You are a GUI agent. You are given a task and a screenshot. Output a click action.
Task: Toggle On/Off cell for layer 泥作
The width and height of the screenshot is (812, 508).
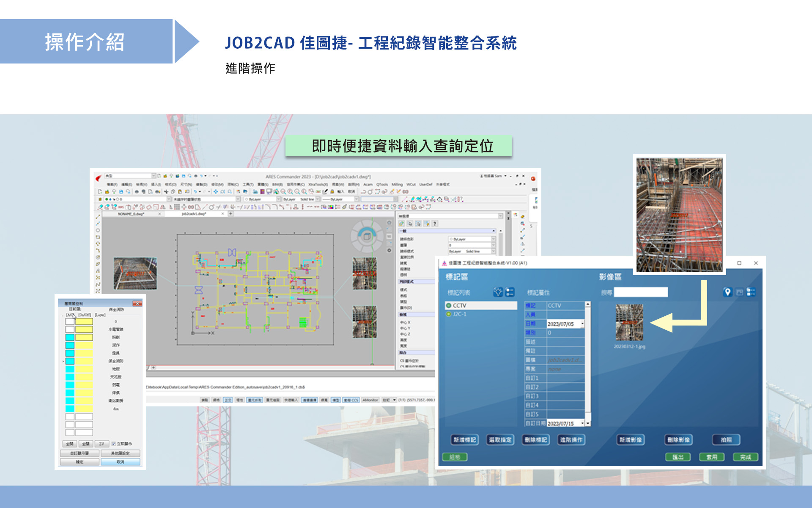click(x=84, y=345)
